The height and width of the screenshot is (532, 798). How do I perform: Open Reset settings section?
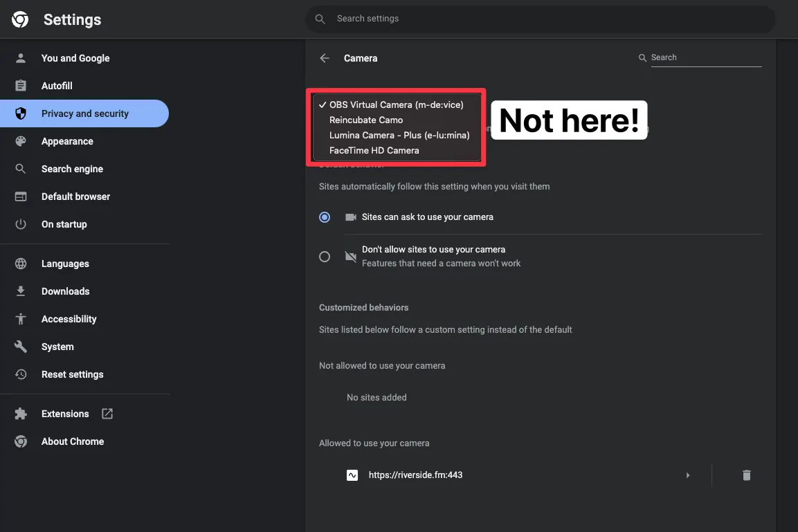click(84, 374)
